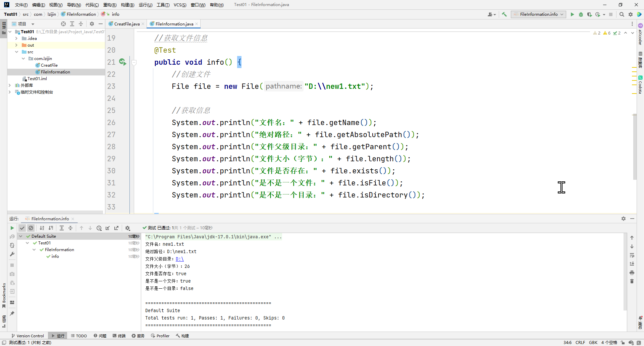Hide the Project panel with the minus icon
644x346 pixels.
(101, 24)
